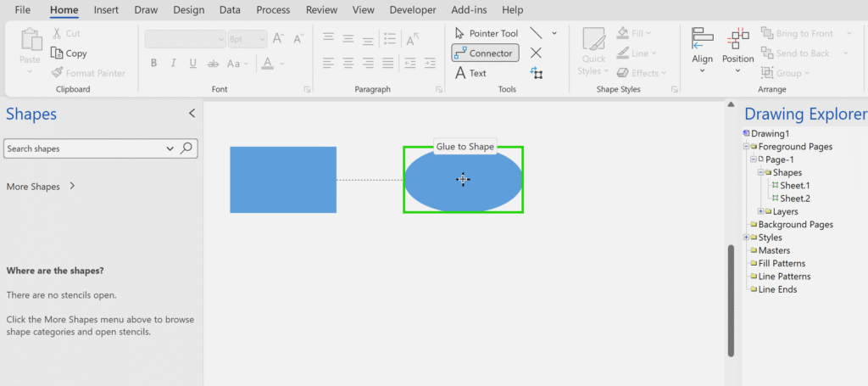Click the search magnifier in Shapes pane
Viewport: 868px width, 386px height.
coord(187,148)
